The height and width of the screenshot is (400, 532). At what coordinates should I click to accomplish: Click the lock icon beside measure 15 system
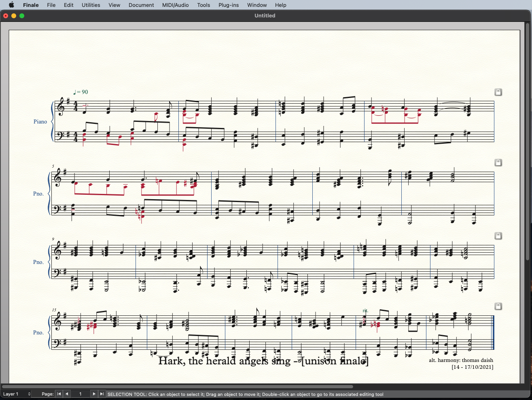coord(498,306)
